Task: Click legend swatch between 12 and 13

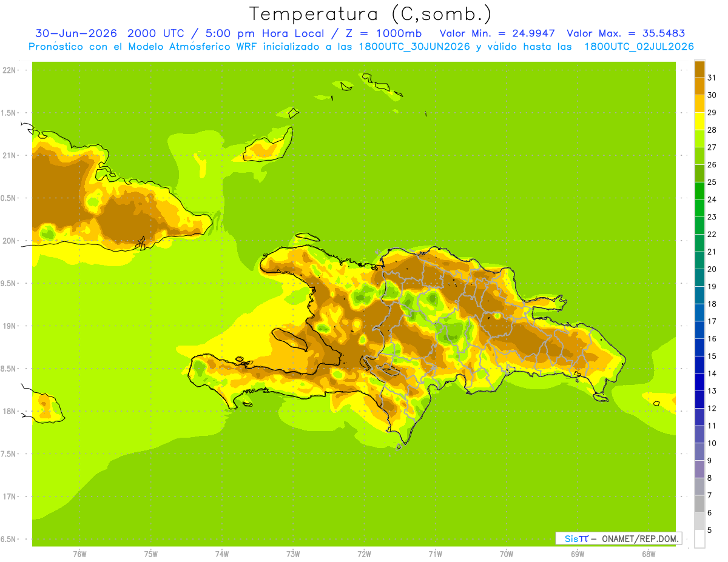Action: (x=699, y=400)
